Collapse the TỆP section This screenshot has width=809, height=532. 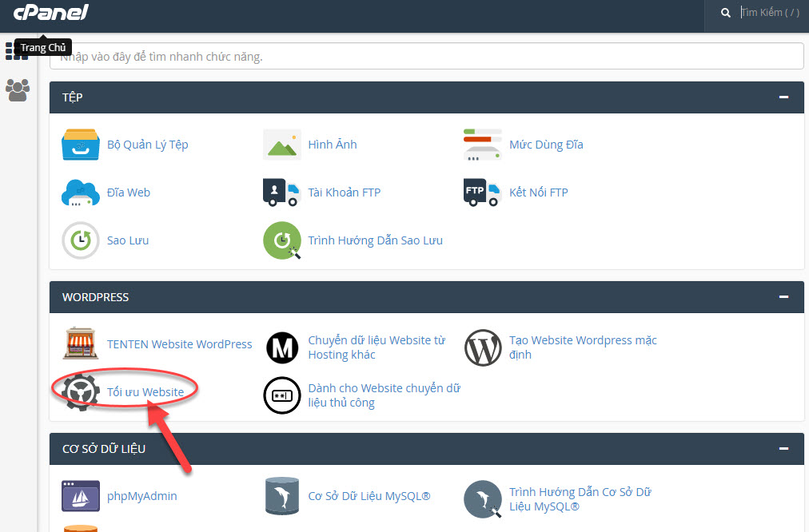(783, 97)
